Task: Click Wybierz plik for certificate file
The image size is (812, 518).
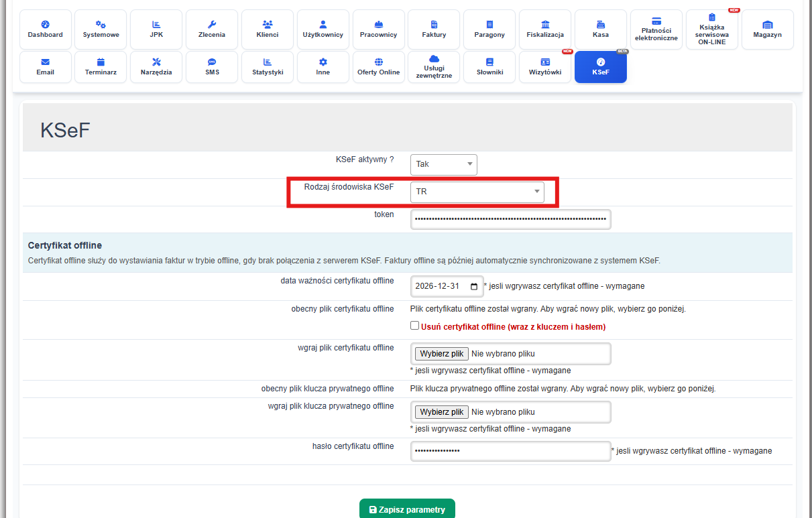Action: 440,354
